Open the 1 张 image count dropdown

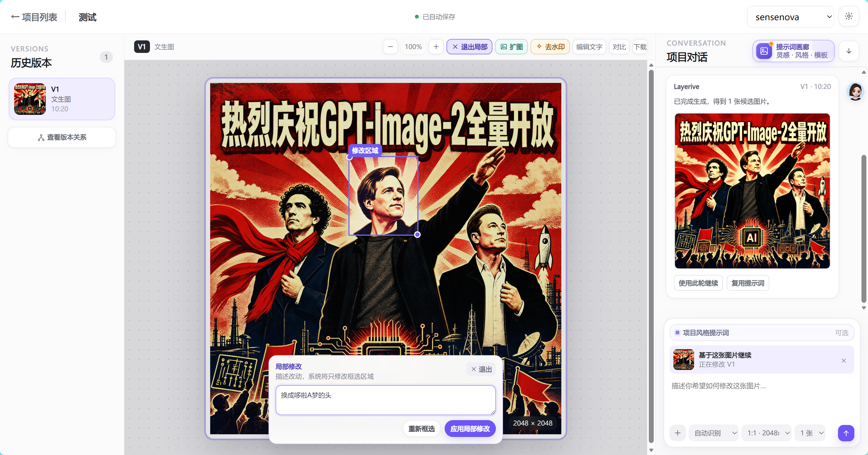[810, 433]
